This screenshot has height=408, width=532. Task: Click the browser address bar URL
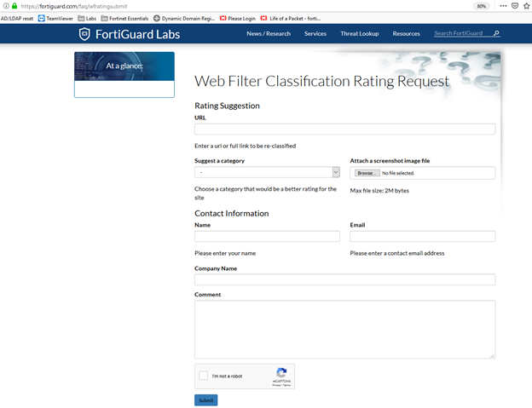point(74,6)
